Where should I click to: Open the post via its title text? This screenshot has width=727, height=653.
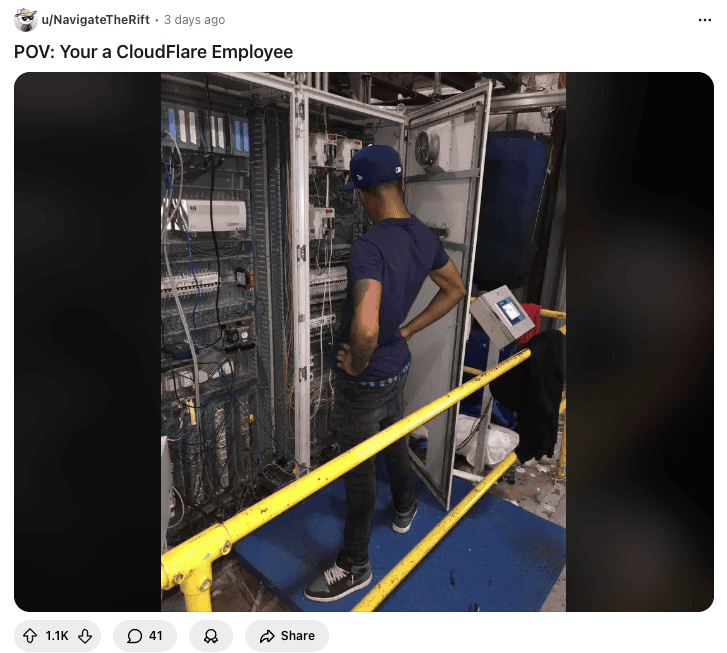click(153, 51)
